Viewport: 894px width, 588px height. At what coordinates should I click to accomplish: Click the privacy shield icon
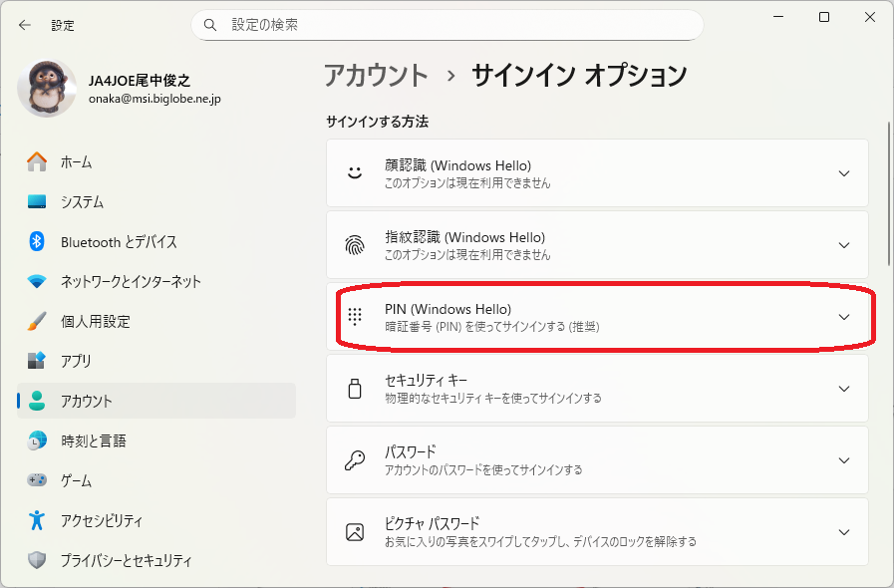(x=37, y=560)
